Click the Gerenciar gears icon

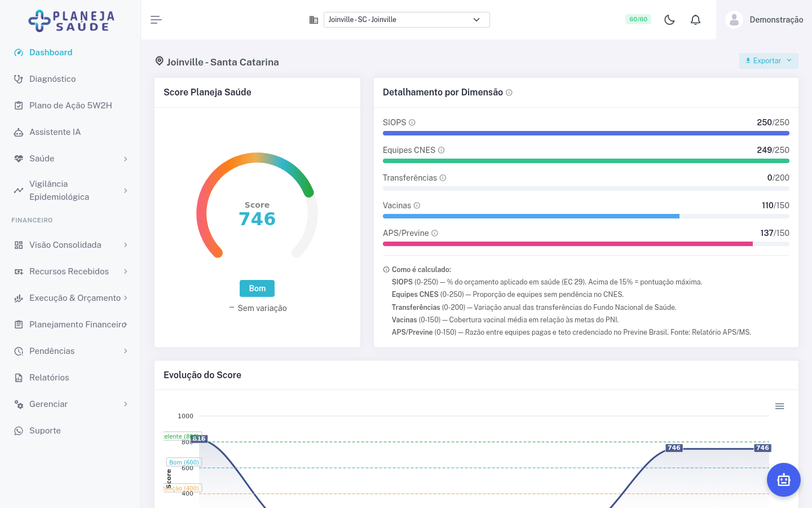pos(19,404)
